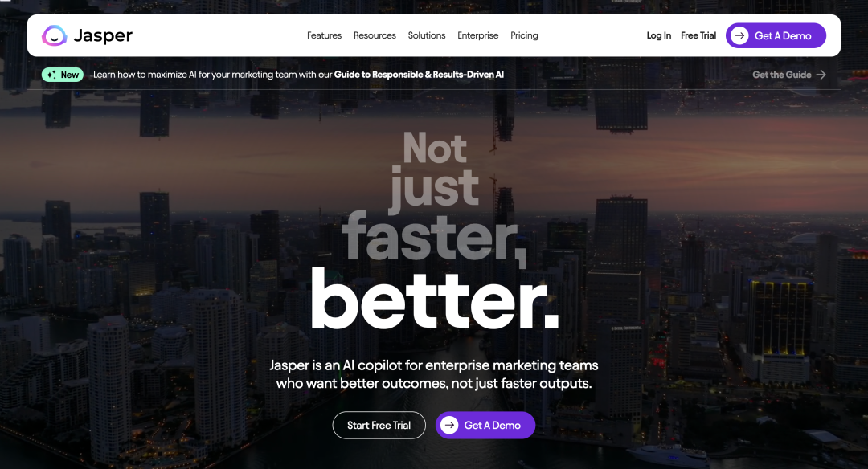868x469 pixels.
Task: Open the Pricing page
Action: (x=524, y=35)
